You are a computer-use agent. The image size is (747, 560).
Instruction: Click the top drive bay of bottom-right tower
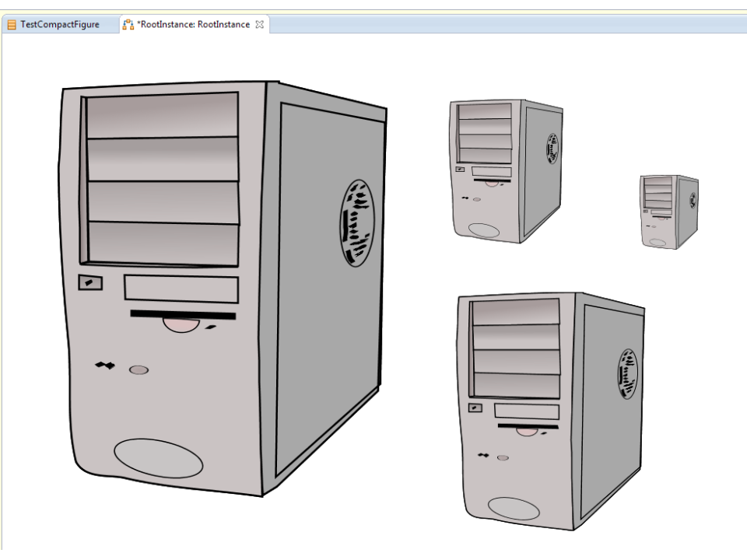click(516, 313)
